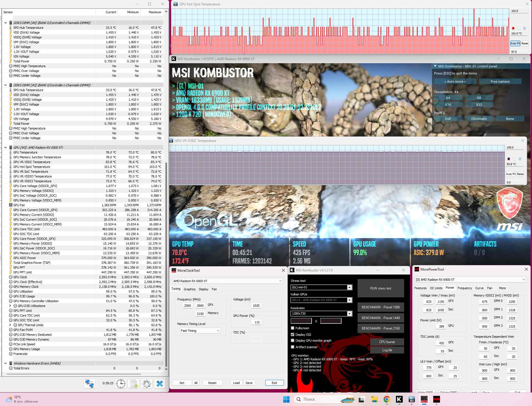Open the Memory Timing Level dropdown
This screenshot has width=532, height=406.
point(200,331)
